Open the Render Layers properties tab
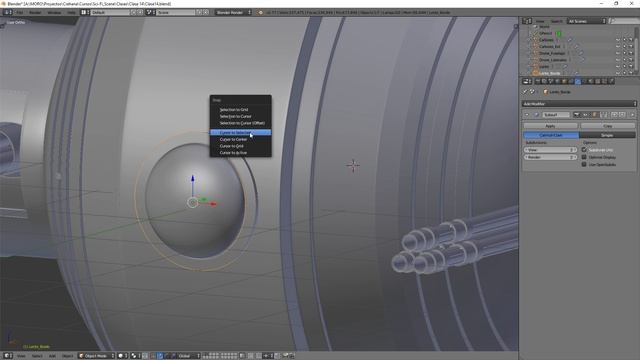Viewport: 640px width, 360px height. tap(544, 81)
